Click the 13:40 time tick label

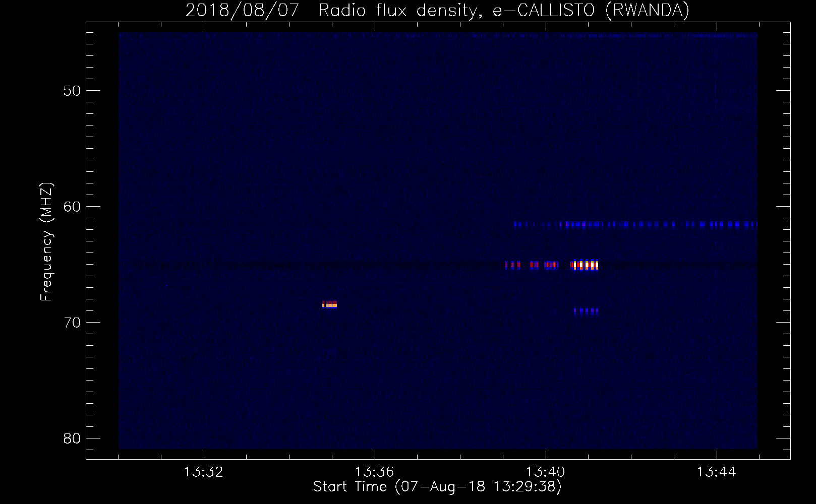tap(545, 472)
